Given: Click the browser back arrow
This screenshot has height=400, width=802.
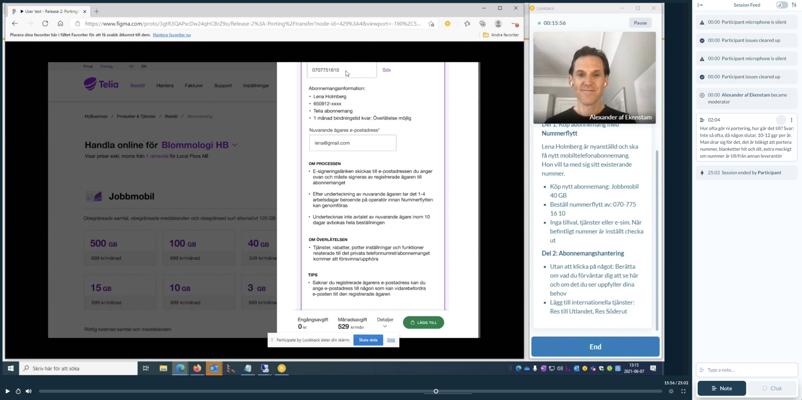Looking at the screenshot, I should [x=15, y=23].
